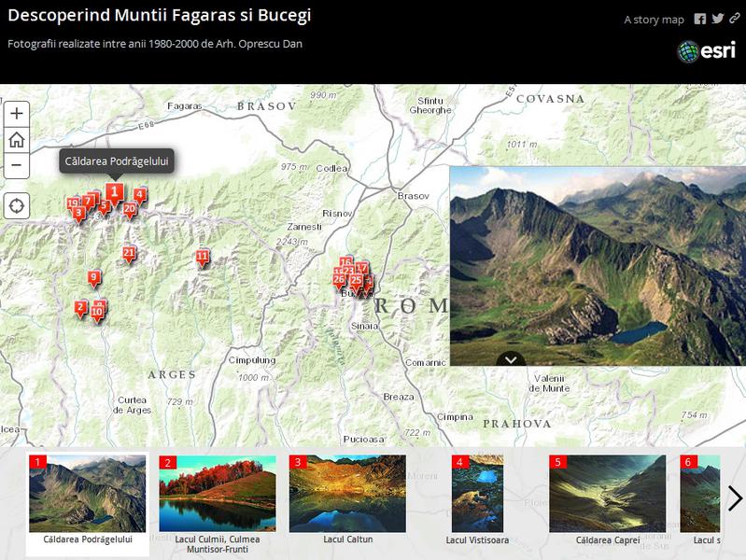This screenshot has width=746, height=560.
Task: Click the Căldarea Podrăgelului map tooltip
Action: pos(117,161)
